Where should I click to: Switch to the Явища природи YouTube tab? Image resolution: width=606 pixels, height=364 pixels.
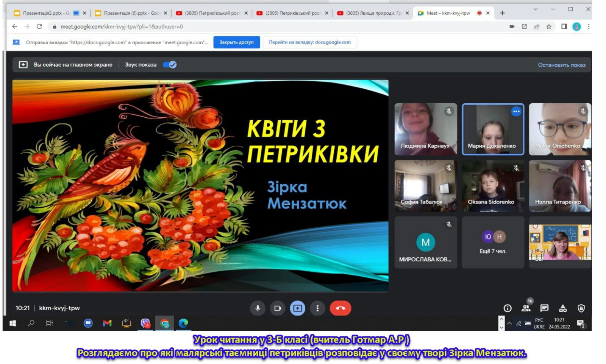(373, 13)
